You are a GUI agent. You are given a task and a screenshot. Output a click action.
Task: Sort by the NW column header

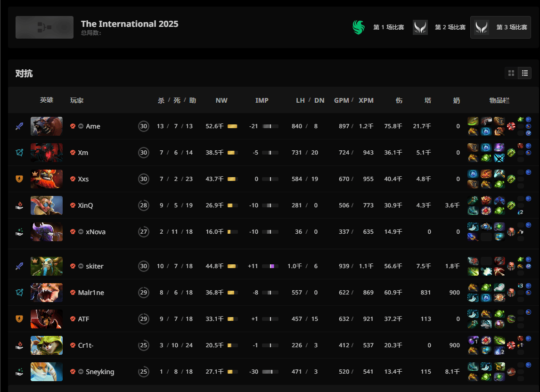click(x=221, y=100)
